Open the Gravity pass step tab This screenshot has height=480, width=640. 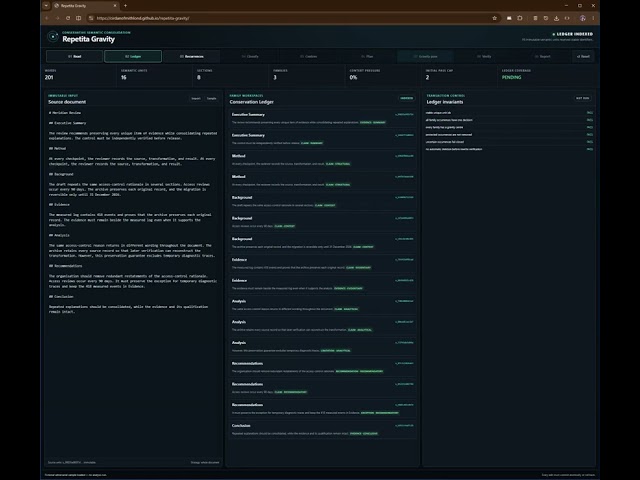coord(426,56)
